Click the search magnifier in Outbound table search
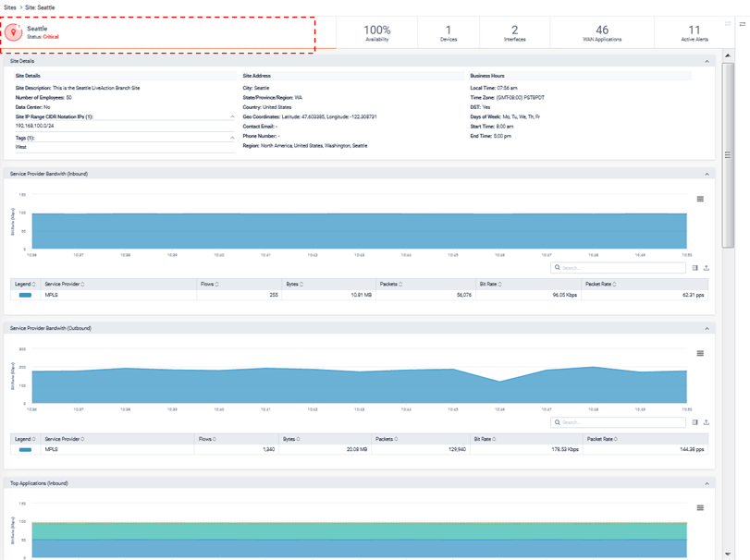The width and height of the screenshot is (750, 560). click(x=558, y=422)
